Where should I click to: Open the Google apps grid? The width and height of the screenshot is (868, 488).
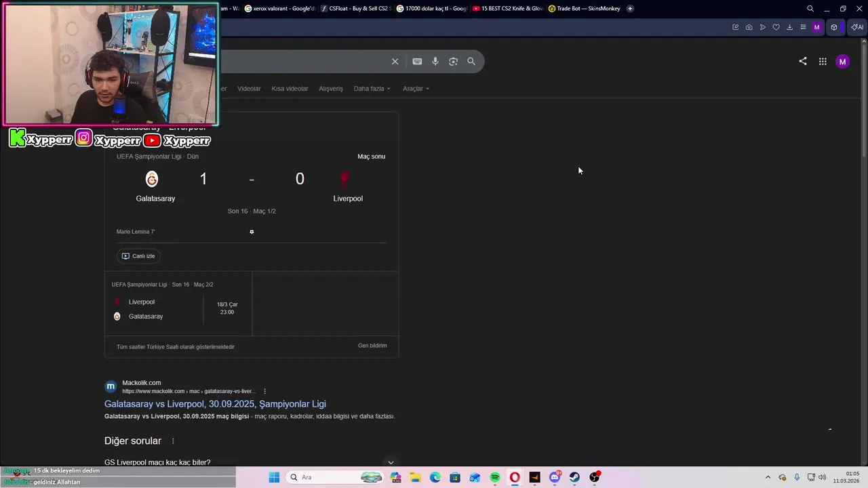(823, 62)
